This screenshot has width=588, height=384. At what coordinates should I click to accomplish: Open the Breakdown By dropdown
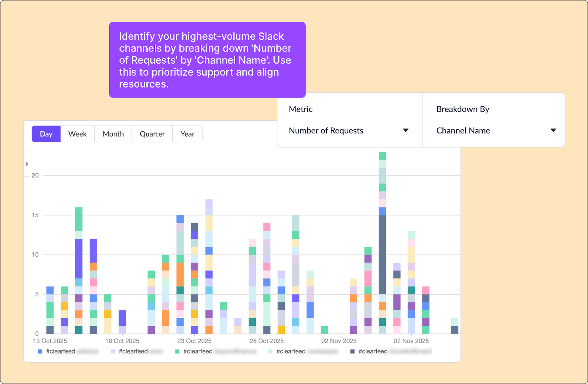[553, 131]
